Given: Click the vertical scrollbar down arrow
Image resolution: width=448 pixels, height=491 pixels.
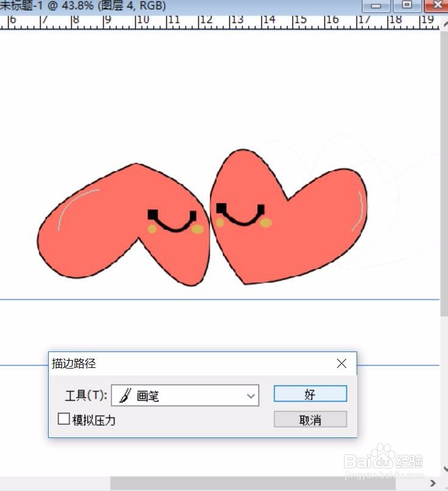Looking at the screenshot, I should click(x=445, y=469).
